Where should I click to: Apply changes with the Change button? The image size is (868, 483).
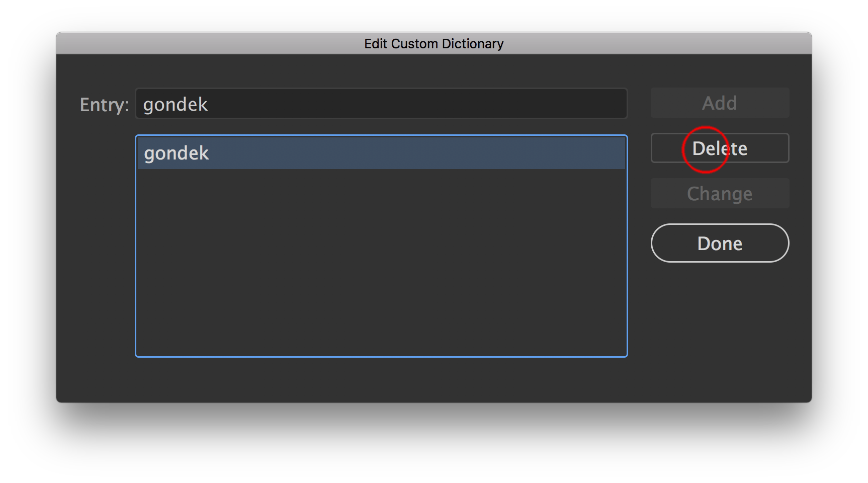(x=720, y=193)
